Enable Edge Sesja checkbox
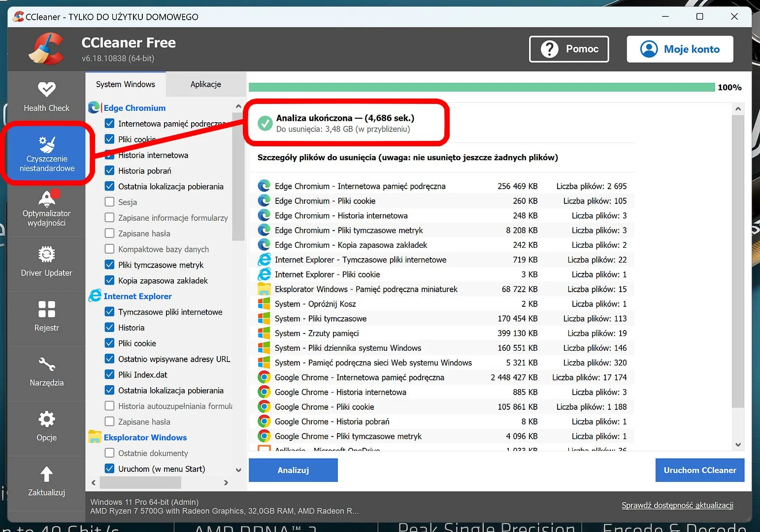The image size is (760, 532). point(109,201)
